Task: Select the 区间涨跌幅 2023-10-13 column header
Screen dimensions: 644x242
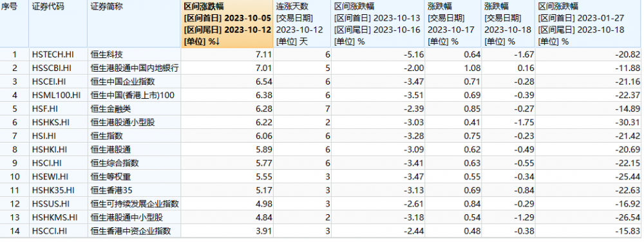Action: [378, 24]
